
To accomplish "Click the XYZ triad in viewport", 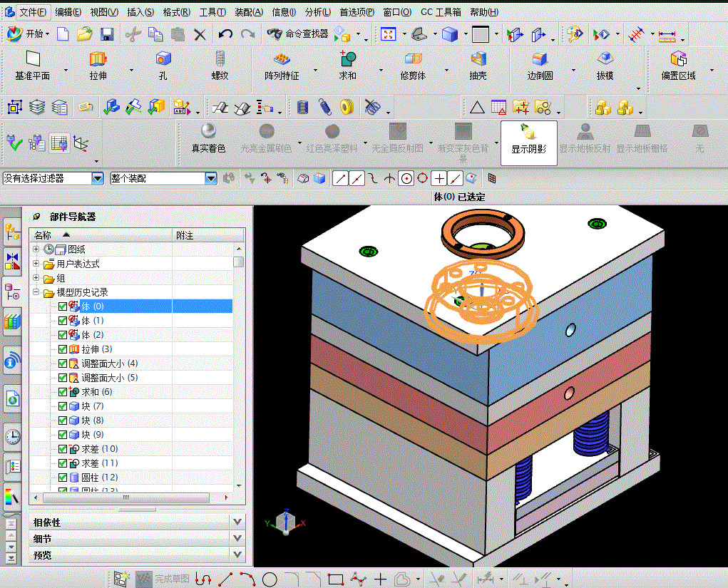I will point(286,522).
